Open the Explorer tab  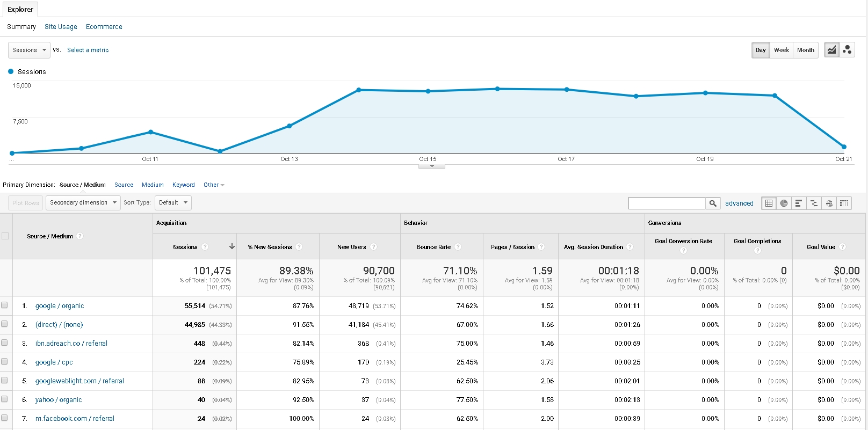click(x=20, y=10)
